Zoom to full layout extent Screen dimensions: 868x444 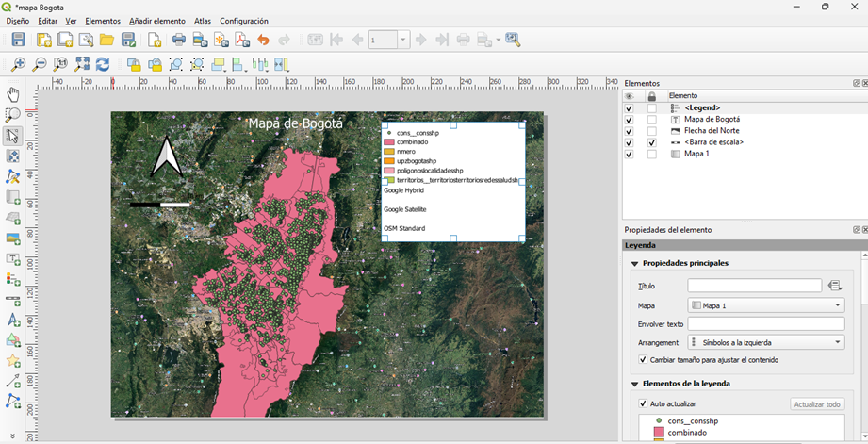click(x=81, y=64)
